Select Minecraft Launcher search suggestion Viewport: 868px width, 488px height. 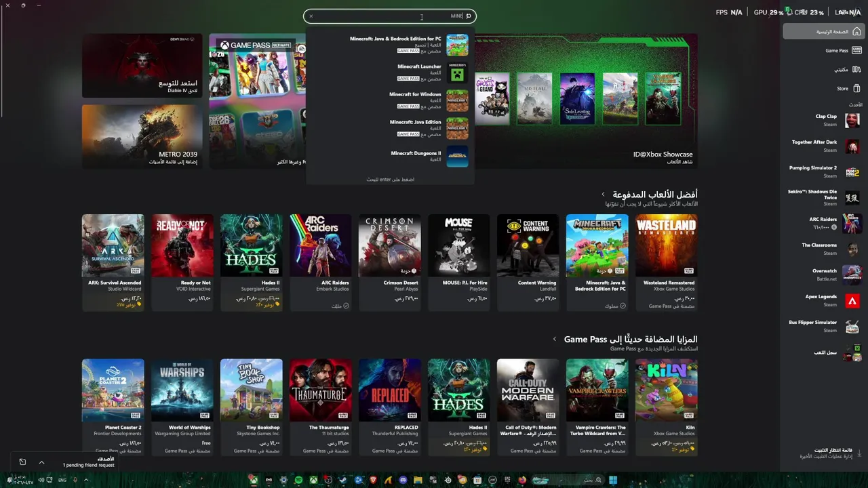point(390,73)
